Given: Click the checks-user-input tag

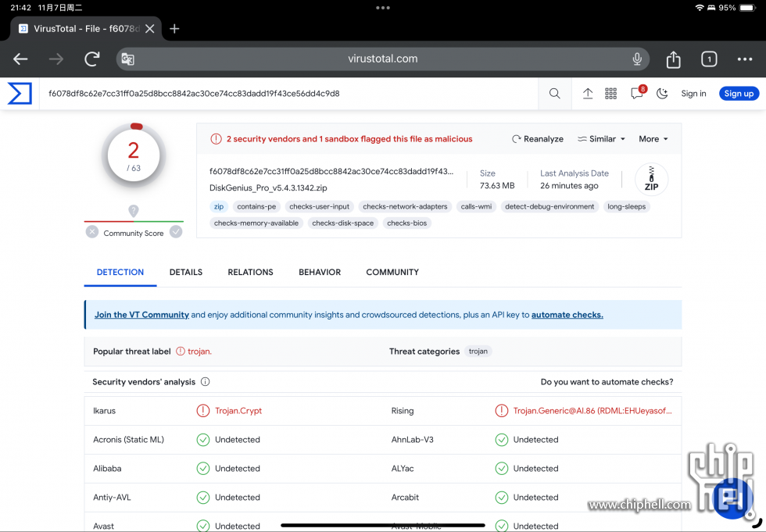Looking at the screenshot, I should (319, 206).
